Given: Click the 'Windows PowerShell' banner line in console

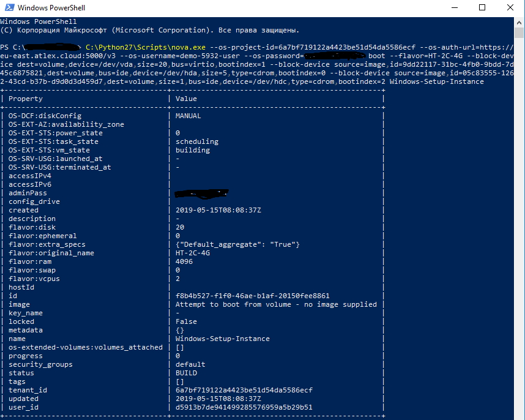Looking at the screenshot, I should (39, 21).
